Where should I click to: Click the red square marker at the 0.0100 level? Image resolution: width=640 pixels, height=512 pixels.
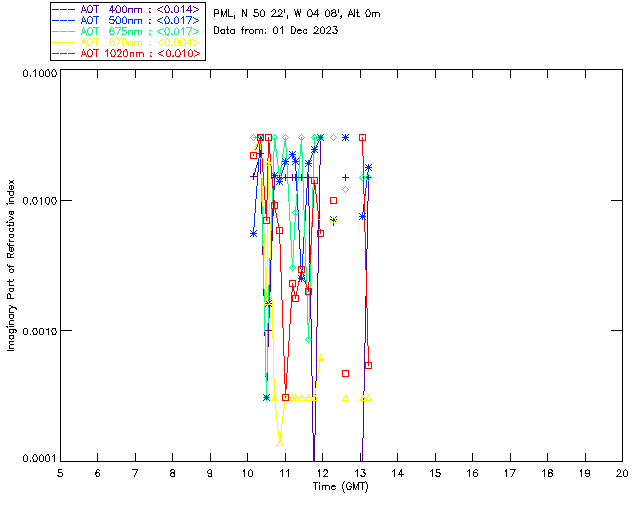333,200
